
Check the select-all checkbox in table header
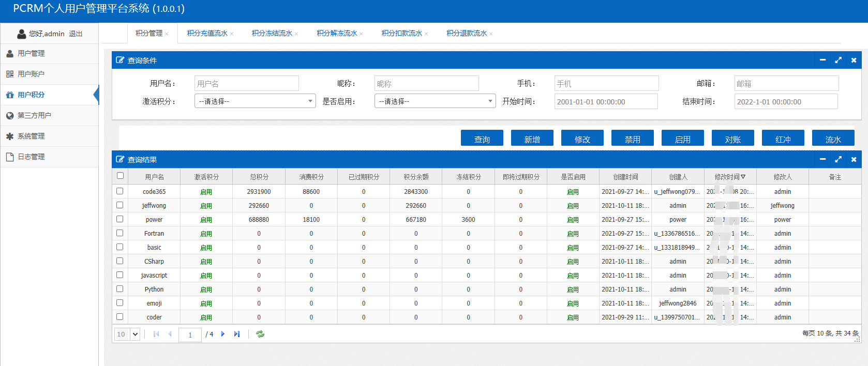[120, 176]
